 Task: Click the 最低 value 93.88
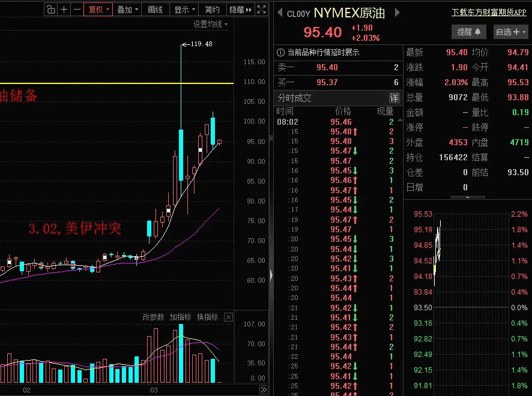point(518,97)
